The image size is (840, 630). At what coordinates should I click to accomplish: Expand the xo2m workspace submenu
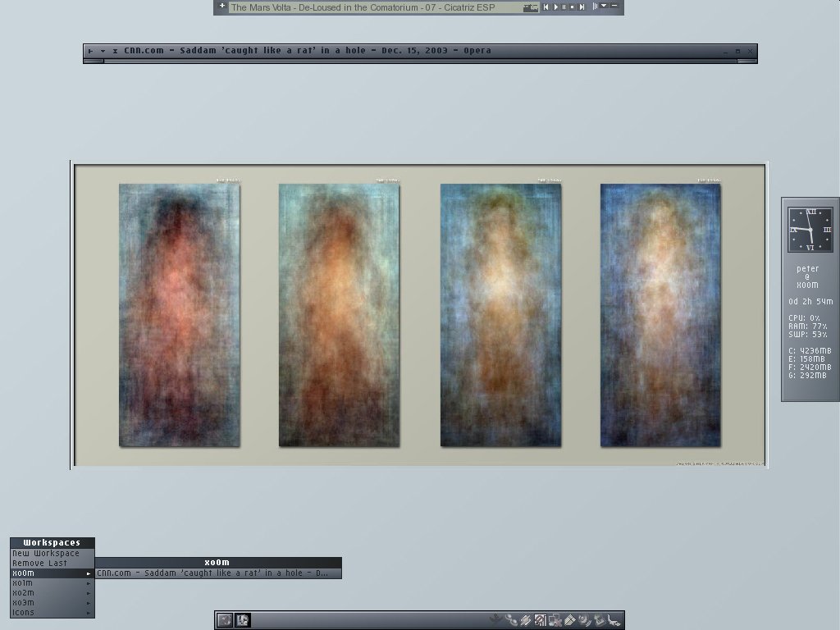click(x=52, y=592)
